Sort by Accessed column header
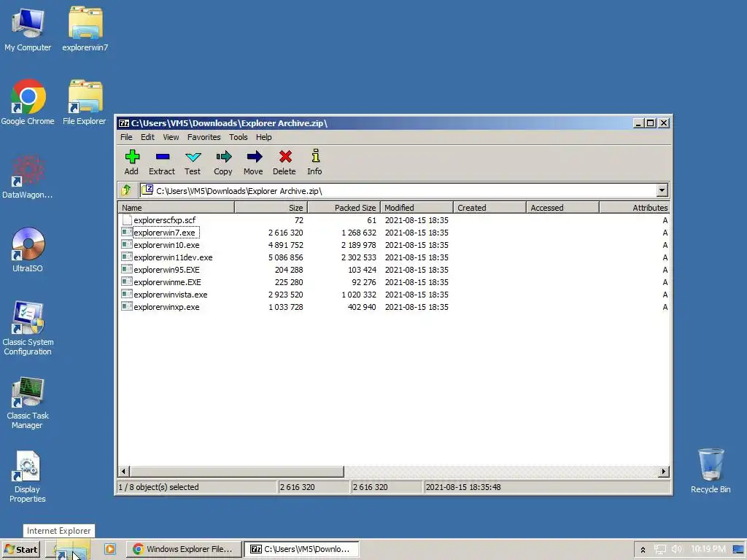Viewport: 747px width, 560px height. click(x=562, y=208)
